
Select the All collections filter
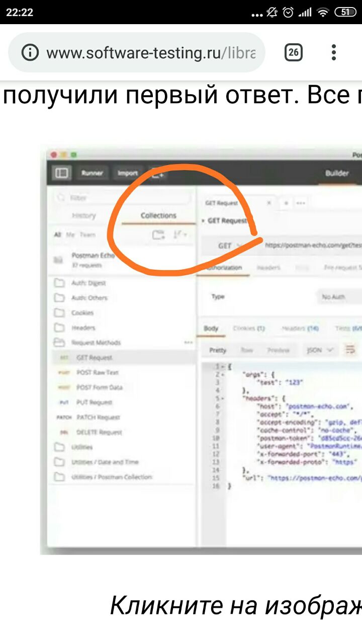pyautogui.click(x=57, y=234)
